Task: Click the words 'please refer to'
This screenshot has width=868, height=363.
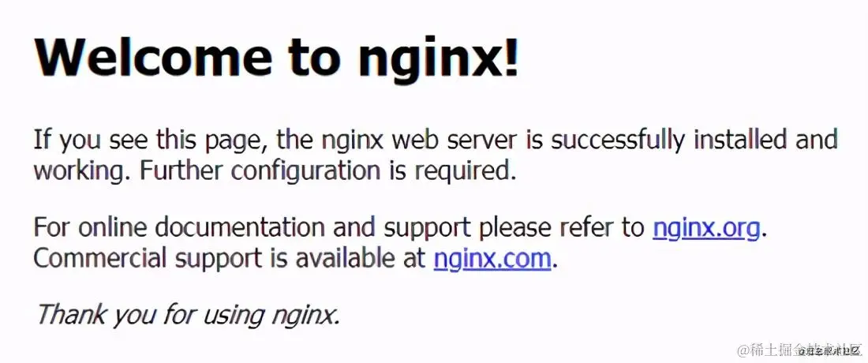Action: pos(562,229)
